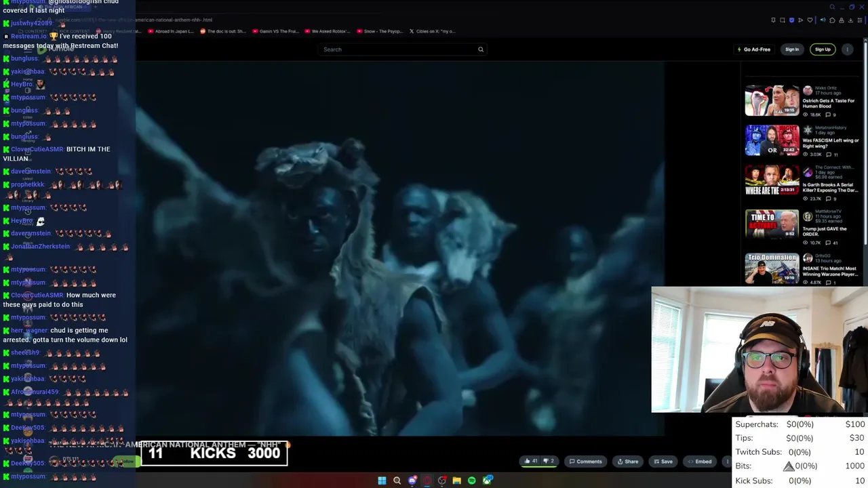Click the Sign Up button
Screen dimensions: 868x488
click(x=823, y=49)
